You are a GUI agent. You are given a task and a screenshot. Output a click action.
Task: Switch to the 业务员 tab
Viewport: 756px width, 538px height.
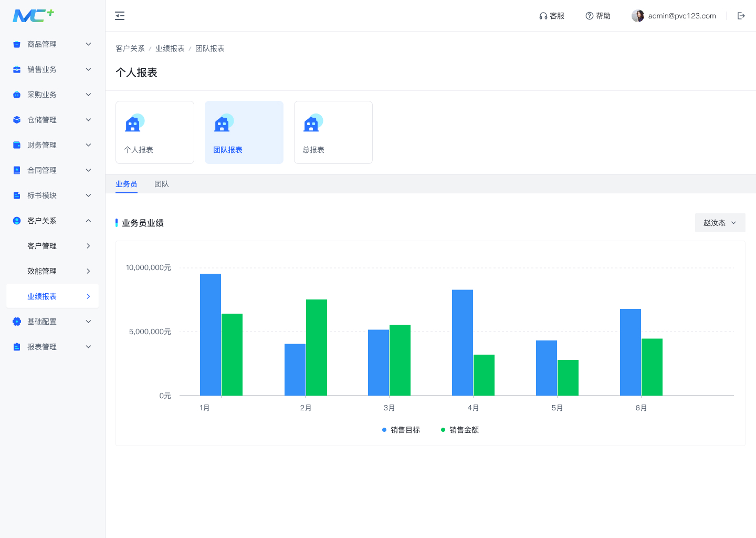point(127,184)
